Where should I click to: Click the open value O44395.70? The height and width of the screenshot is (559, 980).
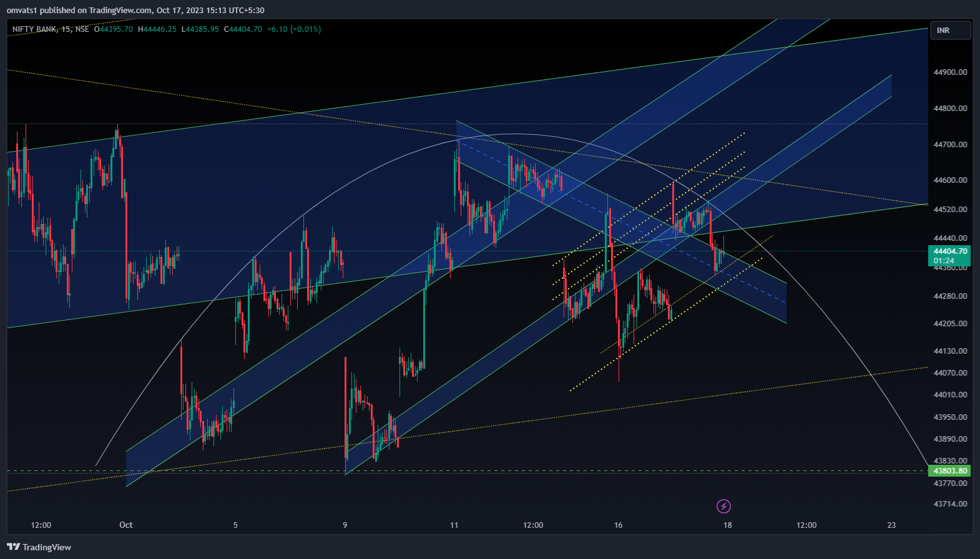click(x=113, y=29)
